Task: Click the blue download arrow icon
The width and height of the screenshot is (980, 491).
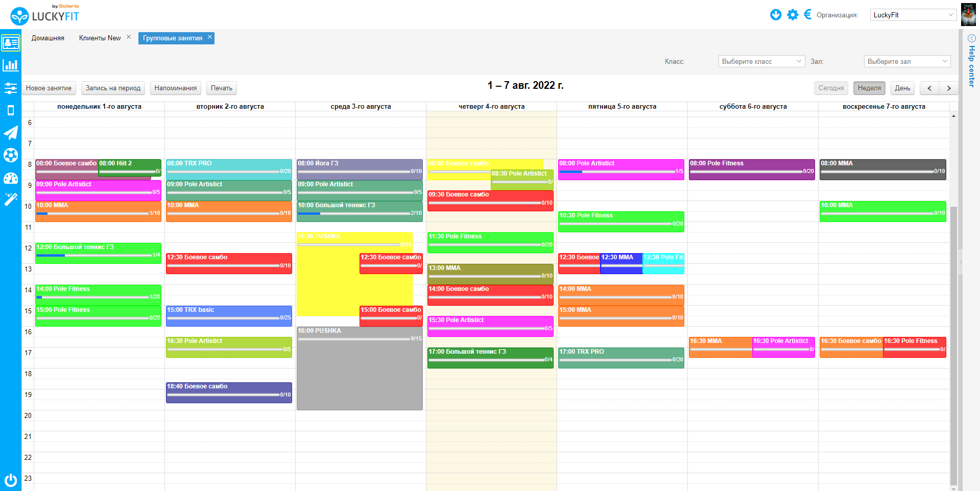Action: pyautogui.click(x=776, y=15)
